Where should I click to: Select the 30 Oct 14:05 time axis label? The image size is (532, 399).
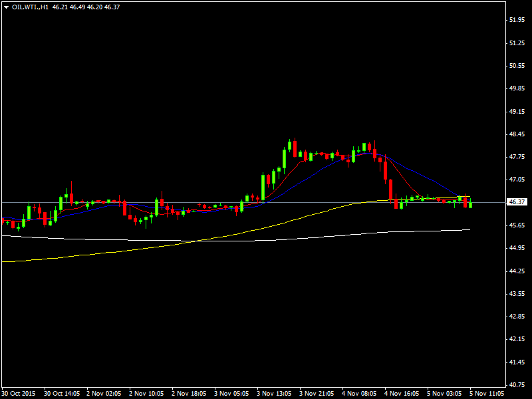point(62,394)
